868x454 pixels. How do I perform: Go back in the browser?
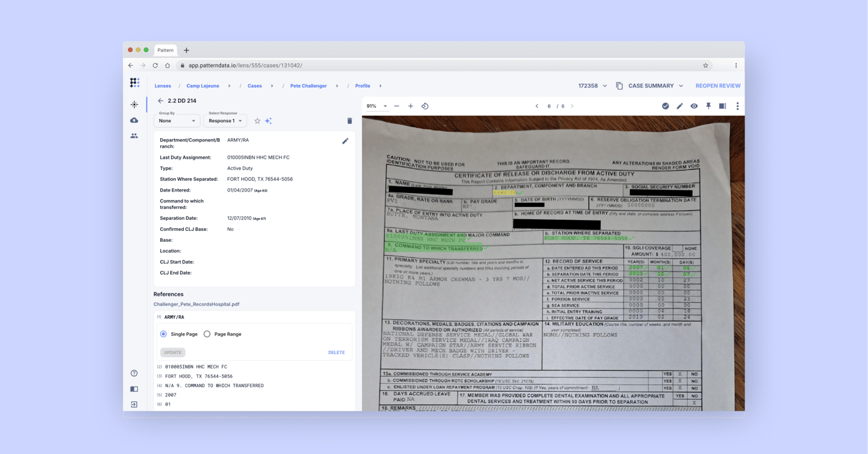pyautogui.click(x=131, y=66)
